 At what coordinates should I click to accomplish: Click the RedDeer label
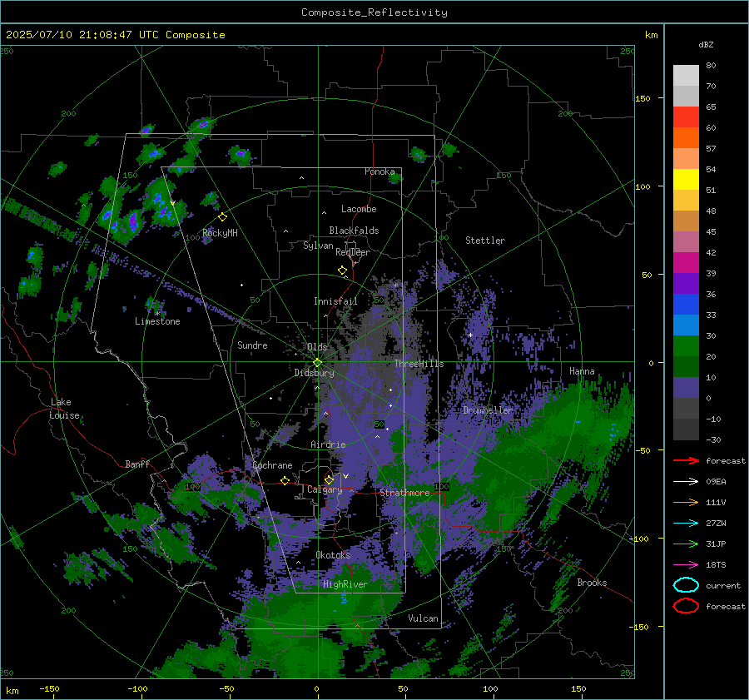pos(353,252)
